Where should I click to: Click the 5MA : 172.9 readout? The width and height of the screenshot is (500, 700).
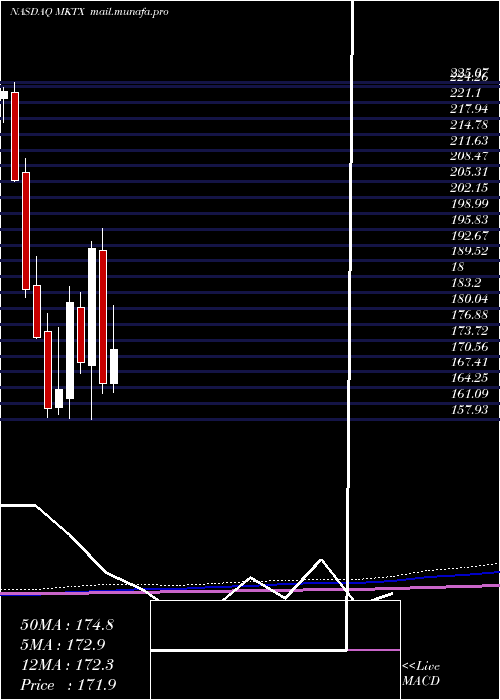[x=62, y=645]
